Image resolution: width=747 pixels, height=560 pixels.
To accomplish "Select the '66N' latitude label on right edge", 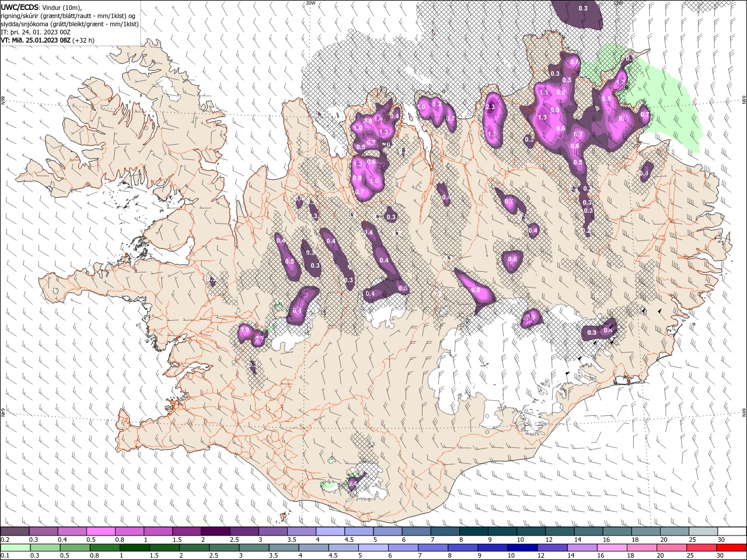I will pyautogui.click(x=744, y=100).
